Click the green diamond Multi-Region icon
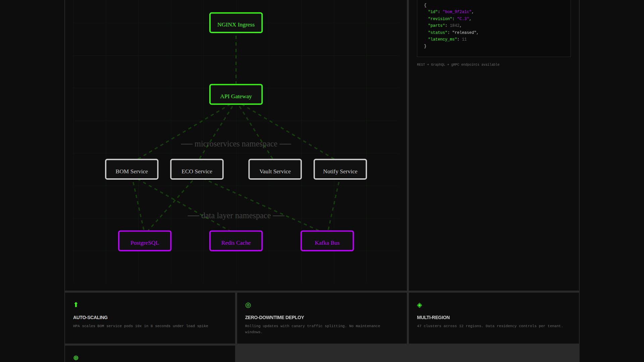The width and height of the screenshot is (644, 362). (419, 305)
